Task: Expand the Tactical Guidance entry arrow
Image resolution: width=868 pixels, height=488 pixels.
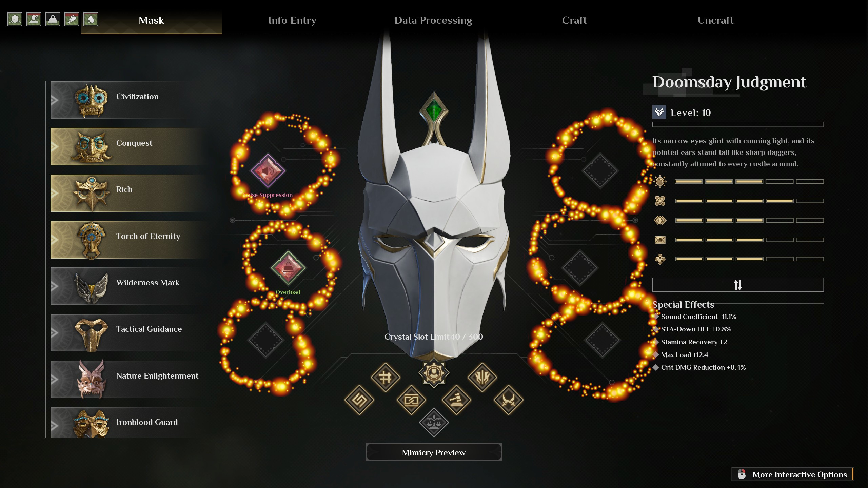Action: tap(54, 332)
